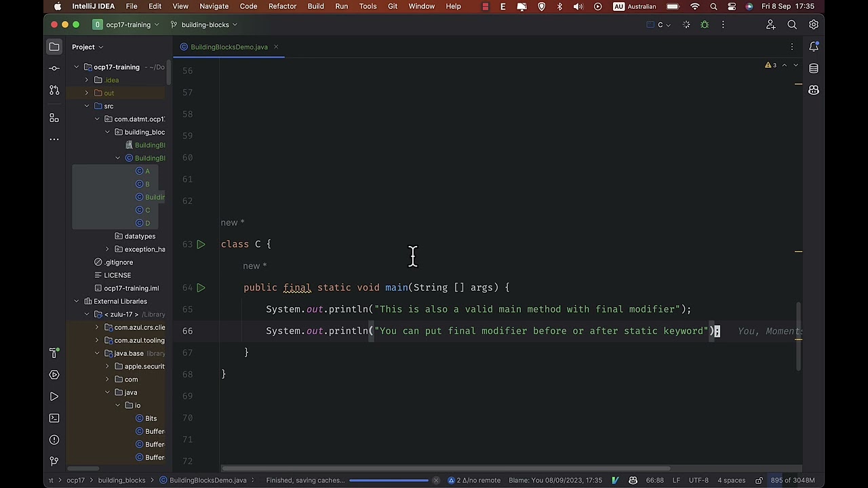Open the Refactor menu
This screenshot has height=488, width=868.
tap(282, 6)
